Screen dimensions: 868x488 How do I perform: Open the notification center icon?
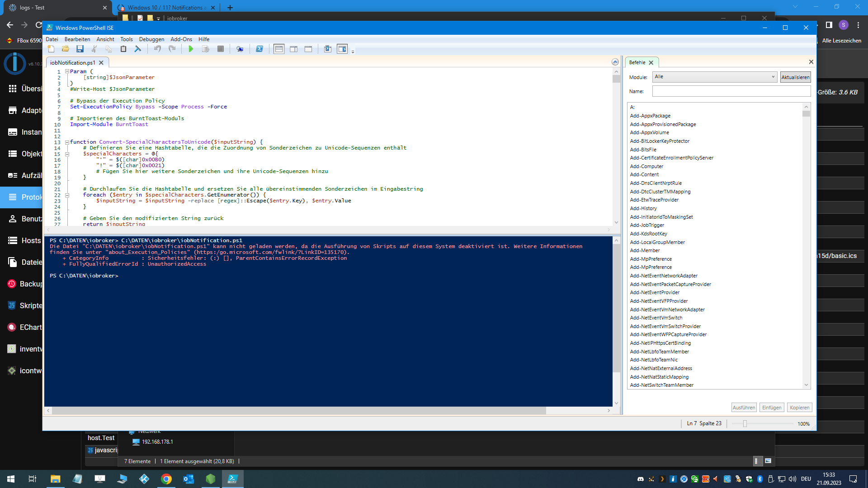click(x=853, y=479)
